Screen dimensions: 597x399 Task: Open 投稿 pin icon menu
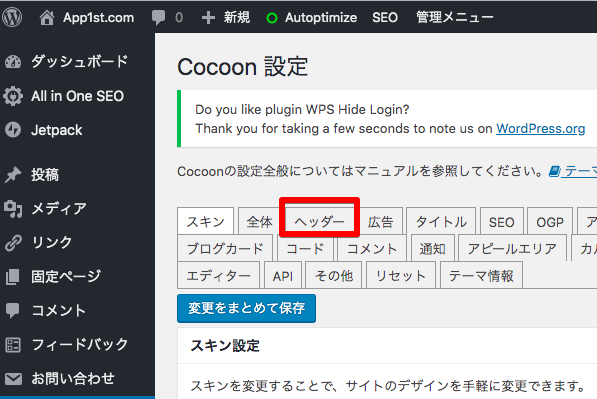click(13, 175)
